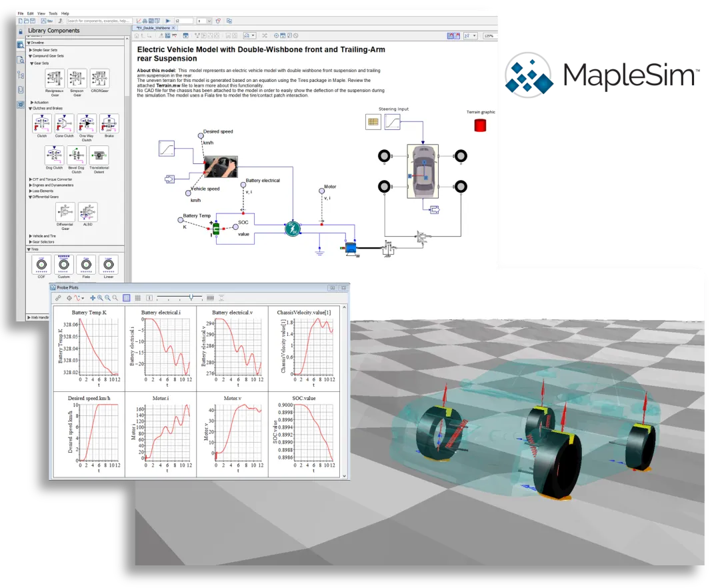Viewport: 720px width, 588px height.
Task: Click the search for components field
Action: [x=99, y=21]
